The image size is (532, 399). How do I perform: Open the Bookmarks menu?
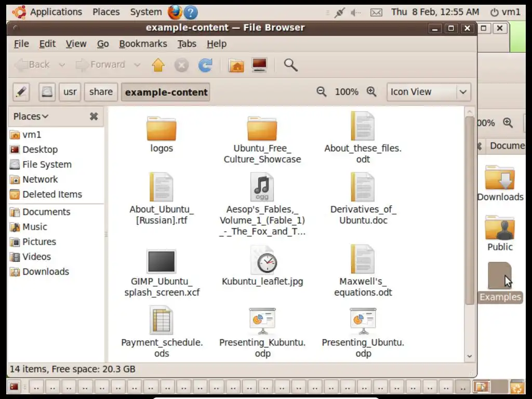143,44
